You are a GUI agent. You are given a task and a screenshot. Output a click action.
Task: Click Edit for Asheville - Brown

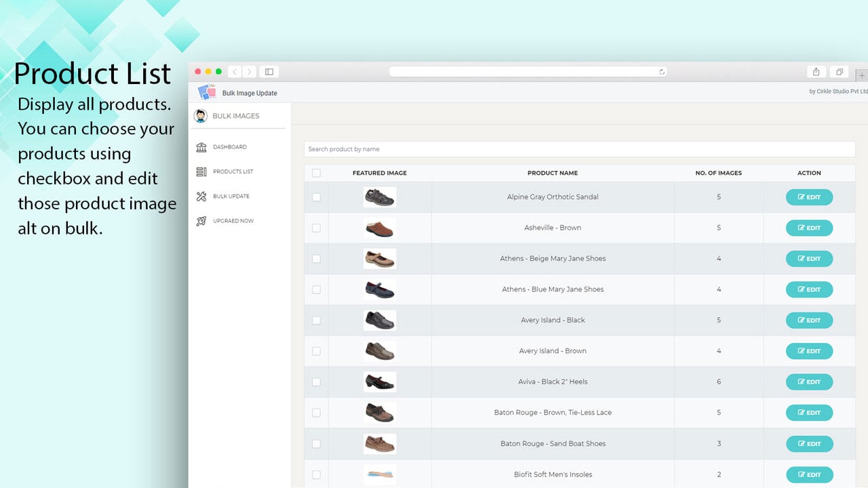(809, 228)
